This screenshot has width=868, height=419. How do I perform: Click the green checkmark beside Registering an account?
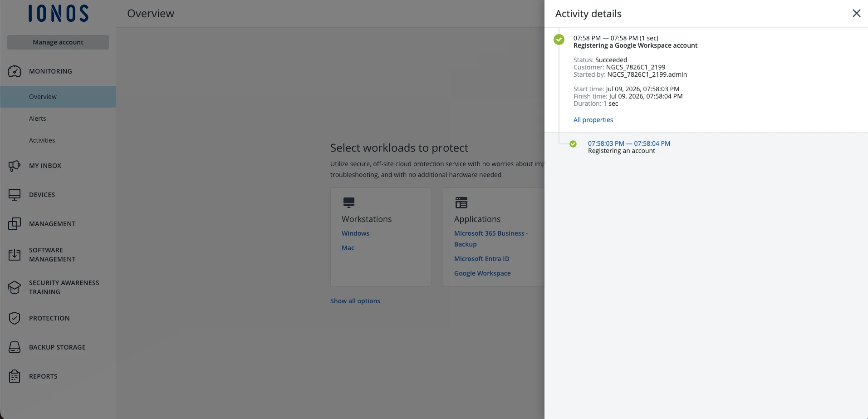point(573,144)
